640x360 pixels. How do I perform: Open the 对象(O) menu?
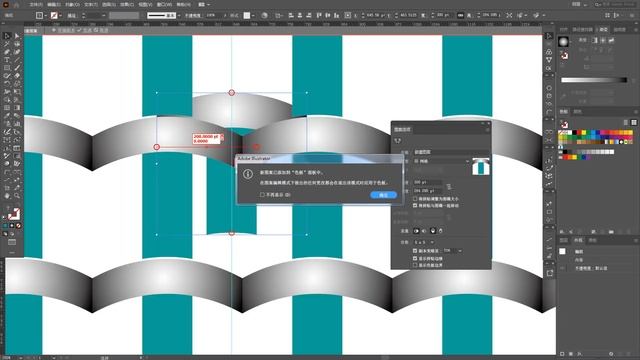[x=73, y=4]
